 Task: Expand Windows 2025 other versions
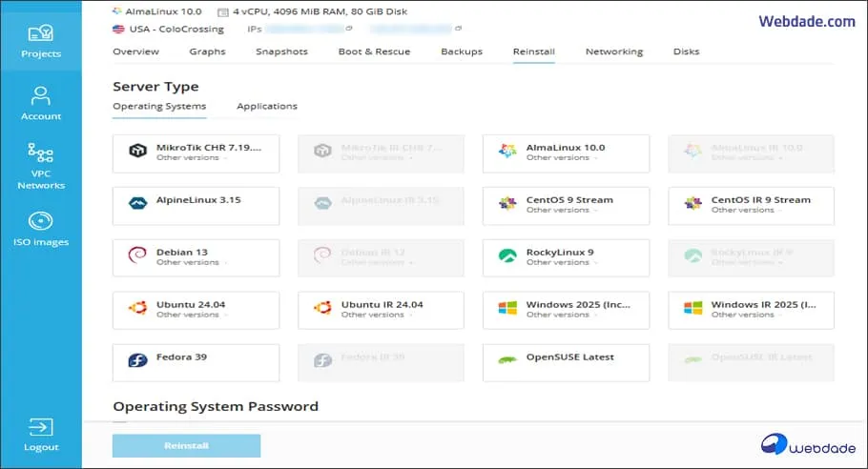(561, 315)
